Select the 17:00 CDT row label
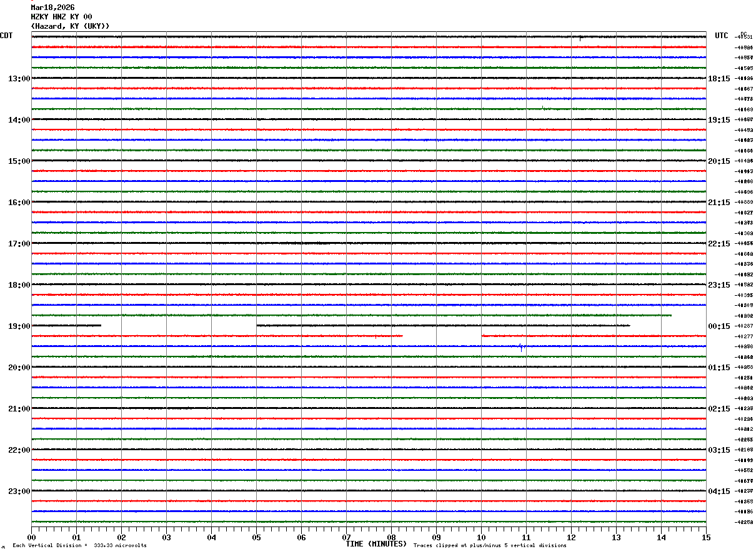This screenshot has height=554, width=756. [x=19, y=244]
